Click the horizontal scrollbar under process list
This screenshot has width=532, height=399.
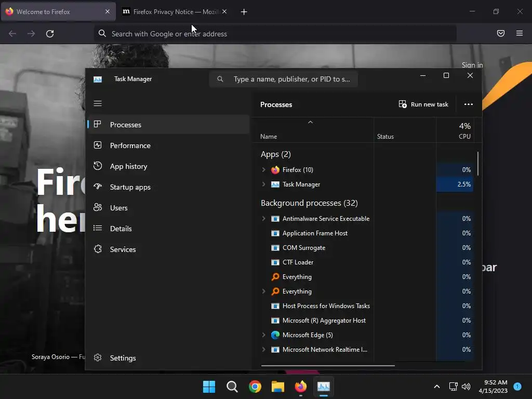(x=328, y=366)
